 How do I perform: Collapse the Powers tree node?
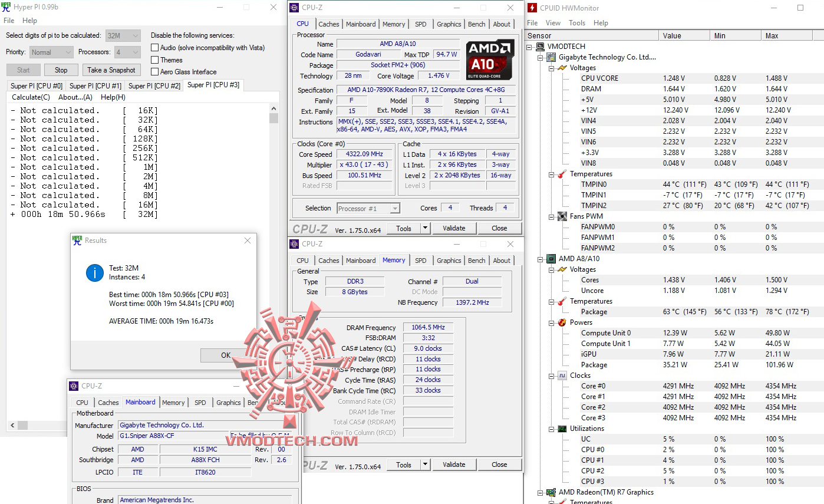(x=552, y=322)
